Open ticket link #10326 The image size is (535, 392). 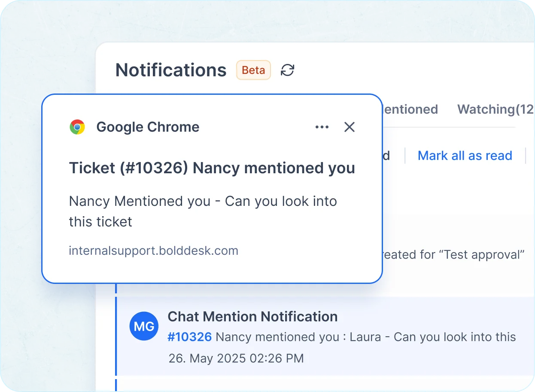(189, 337)
